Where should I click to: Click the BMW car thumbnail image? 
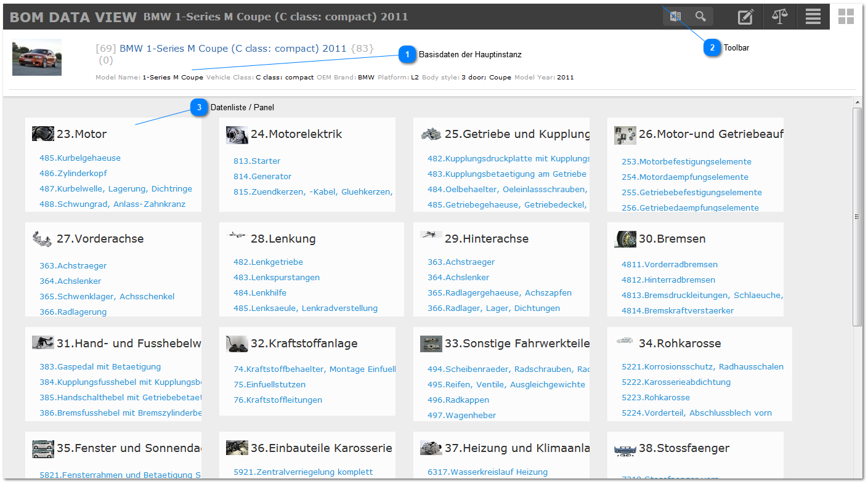click(37, 57)
